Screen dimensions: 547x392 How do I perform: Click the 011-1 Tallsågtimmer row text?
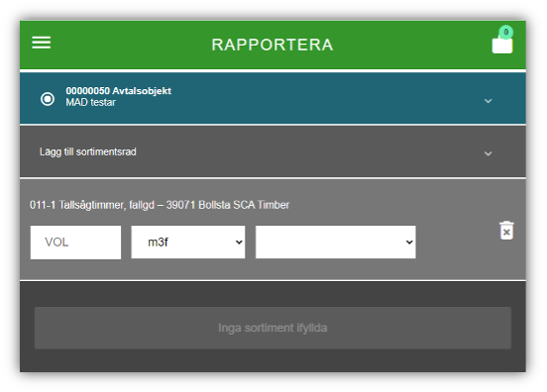[x=160, y=205]
